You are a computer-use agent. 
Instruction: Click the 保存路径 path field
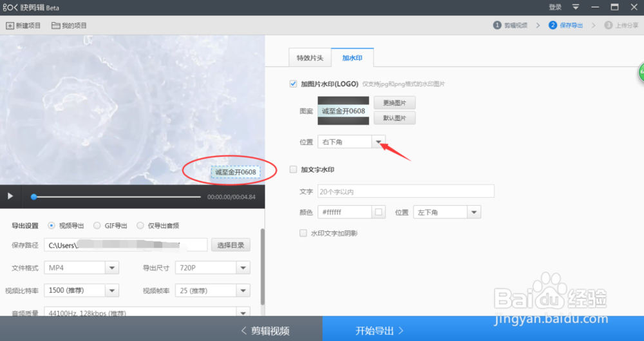click(x=126, y=245)
